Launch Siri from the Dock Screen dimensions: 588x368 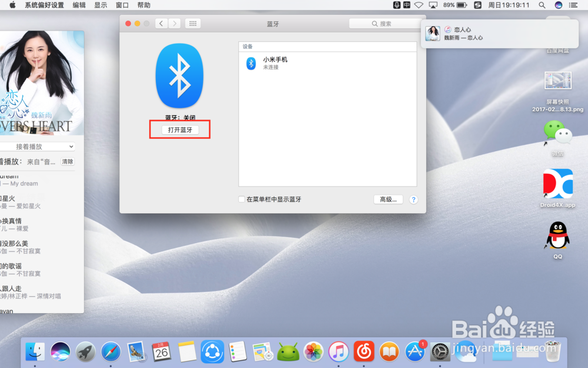click(x=60, y=352)
